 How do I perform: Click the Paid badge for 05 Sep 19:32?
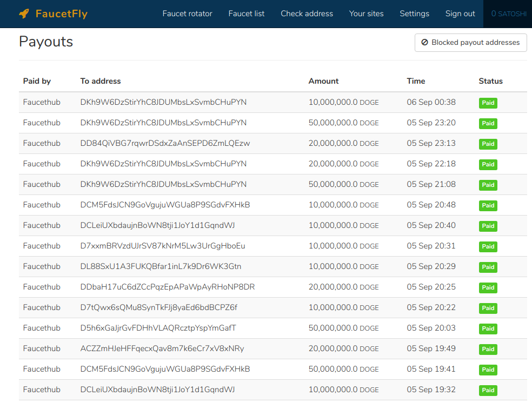point(488,390)
